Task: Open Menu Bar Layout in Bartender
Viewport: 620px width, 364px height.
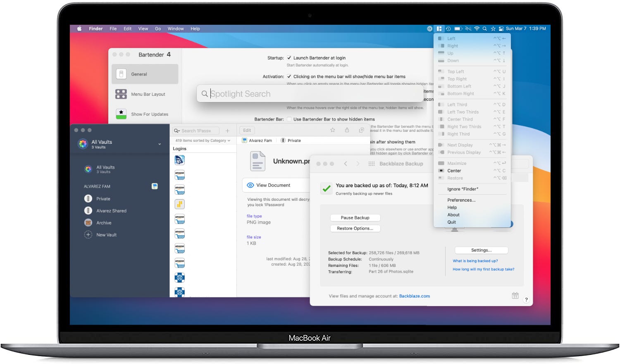Action: [x=145, y=94]
